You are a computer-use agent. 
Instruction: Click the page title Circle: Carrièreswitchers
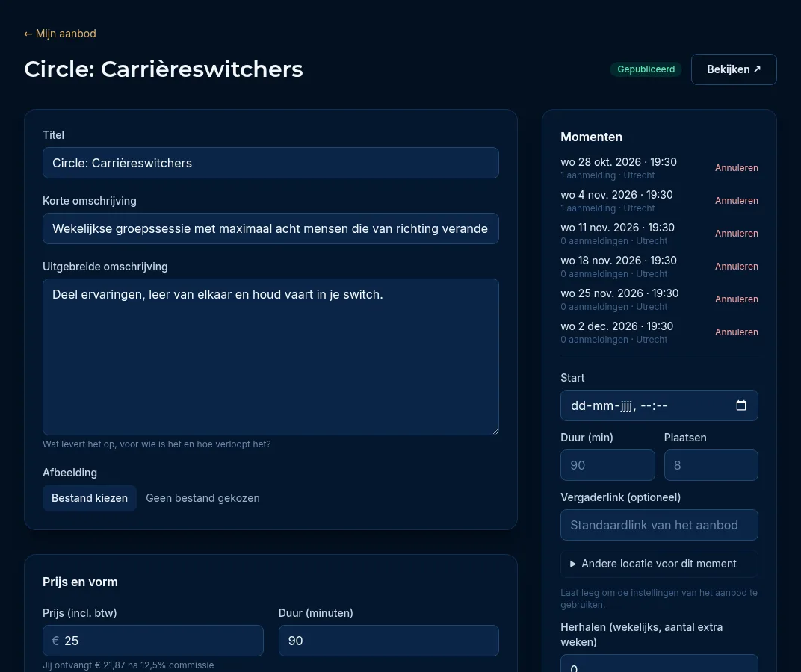pos(164,69)
